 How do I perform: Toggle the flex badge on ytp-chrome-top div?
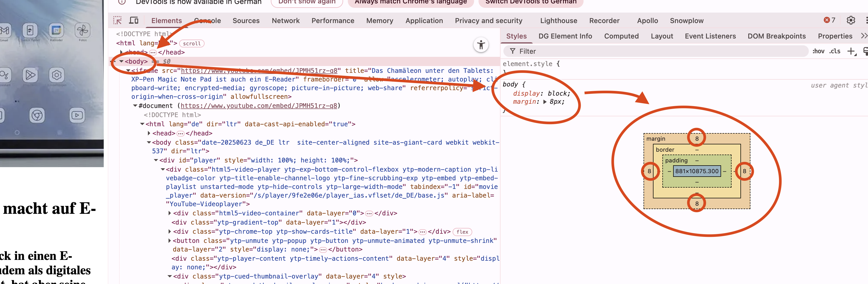(x=462, y=232)
